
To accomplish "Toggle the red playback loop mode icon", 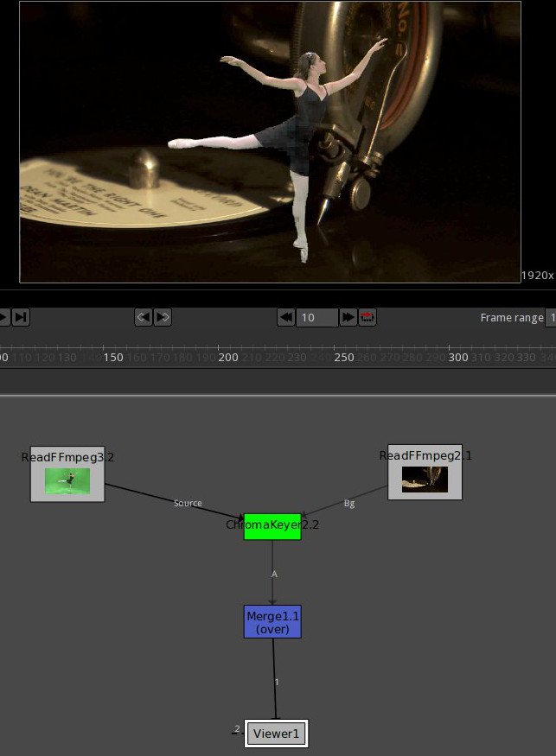I will (367, 317).
